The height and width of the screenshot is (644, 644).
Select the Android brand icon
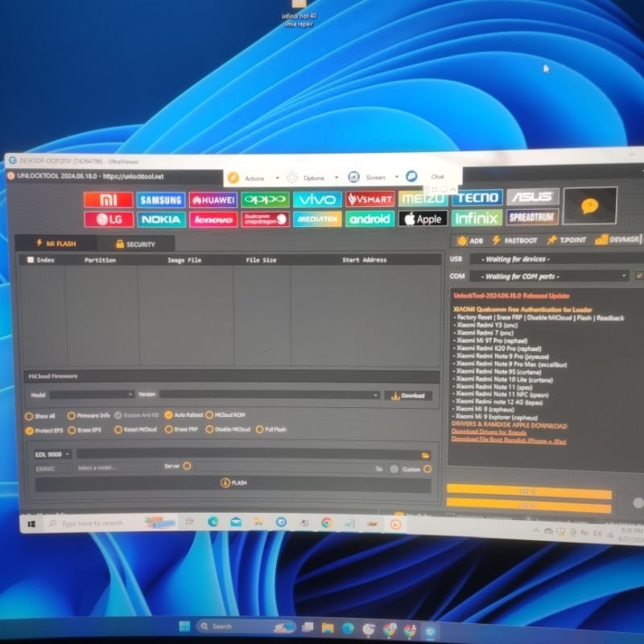[x=370, y=219]
